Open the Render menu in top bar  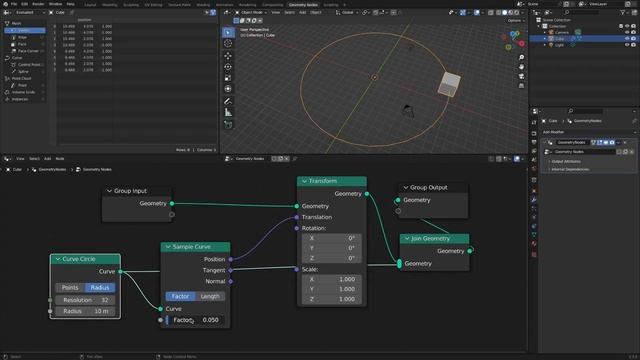coord(38,4)
